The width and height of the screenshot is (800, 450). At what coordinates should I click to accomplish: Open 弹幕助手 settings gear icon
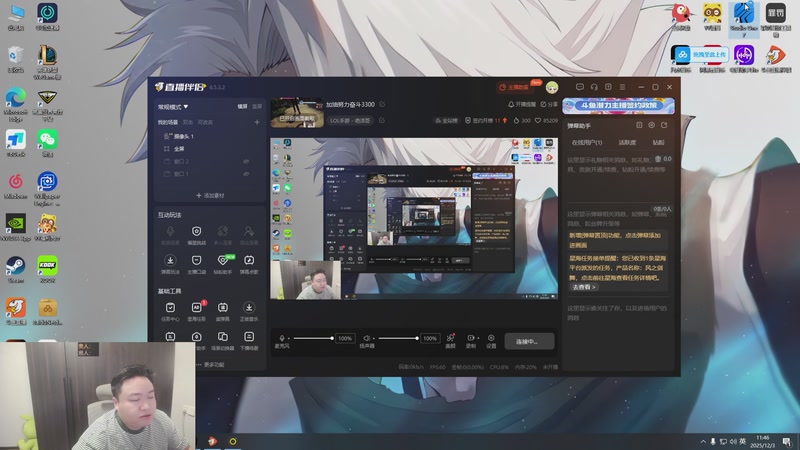coord(652,125)
